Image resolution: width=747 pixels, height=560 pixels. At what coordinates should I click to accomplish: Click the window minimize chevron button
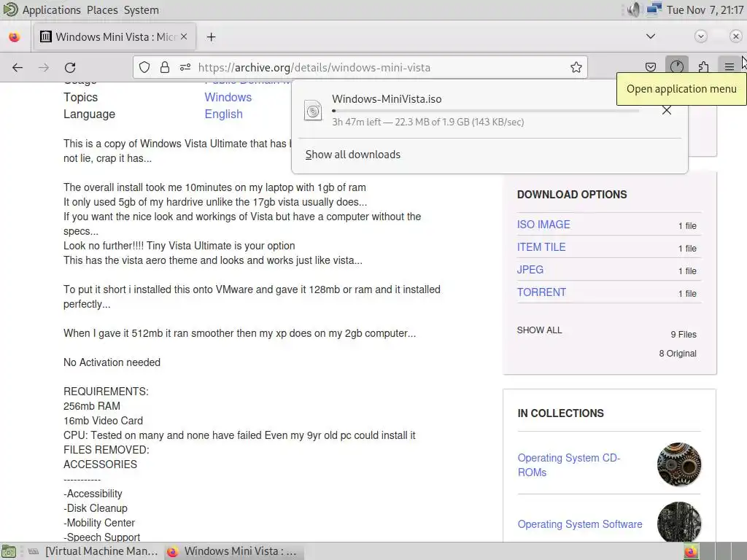click(x=700, y=36)
